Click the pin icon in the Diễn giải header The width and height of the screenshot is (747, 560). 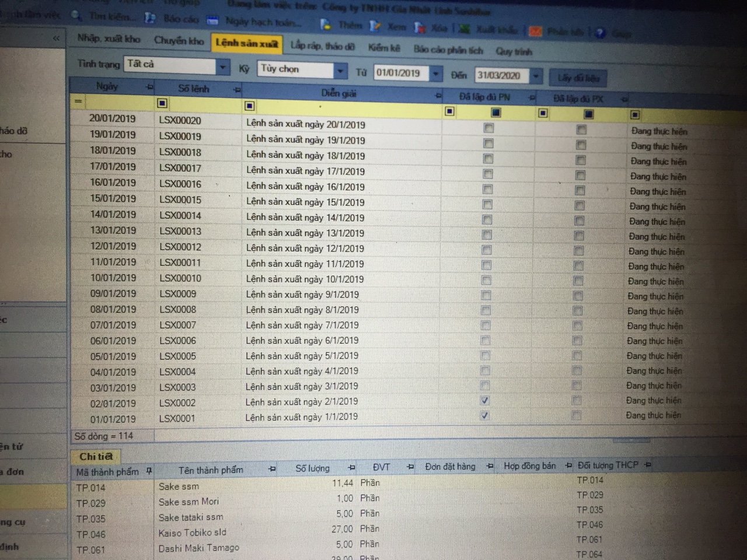438,95
